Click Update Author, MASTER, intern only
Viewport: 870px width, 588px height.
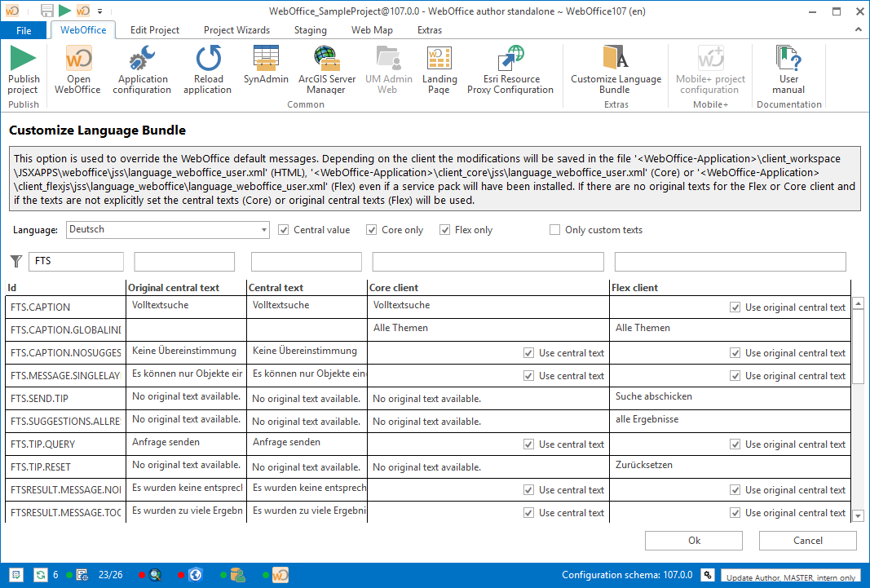click(790, 577)
